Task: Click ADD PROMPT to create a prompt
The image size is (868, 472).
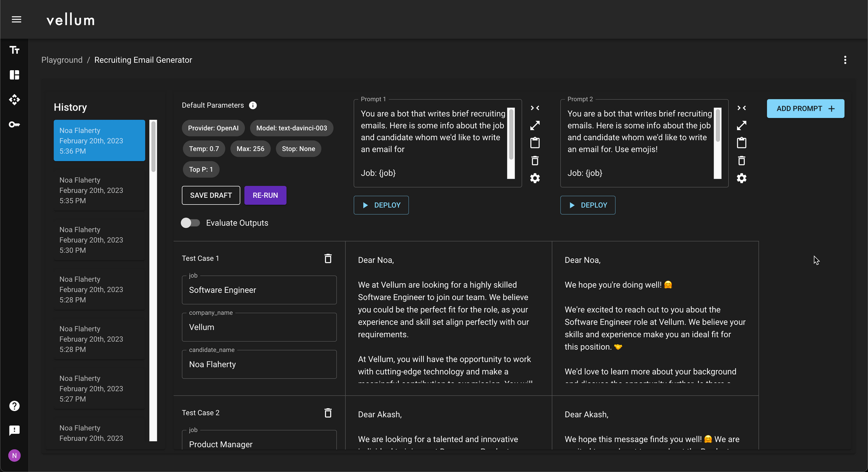Action: (805, 108)
